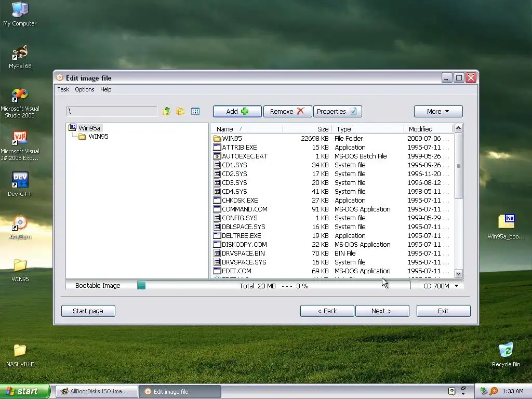532x399 pixels.
Task: Click the path input field
Action: click(112, 111)
